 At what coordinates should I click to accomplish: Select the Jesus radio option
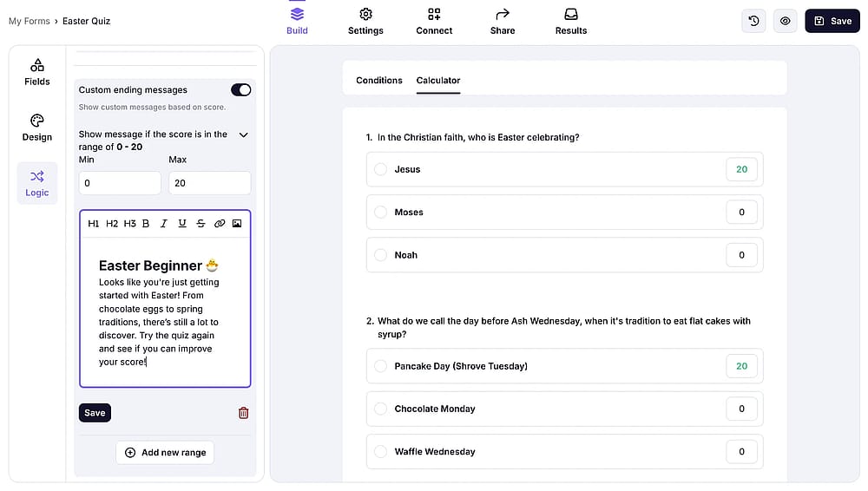click(380, 169)
